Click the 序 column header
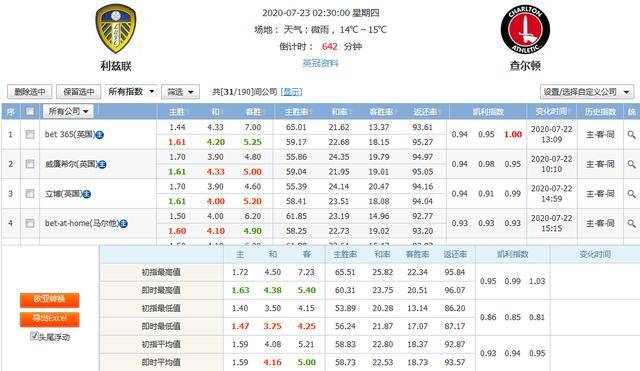This screenshot has height=371, width=640. (x=11, y=111)
